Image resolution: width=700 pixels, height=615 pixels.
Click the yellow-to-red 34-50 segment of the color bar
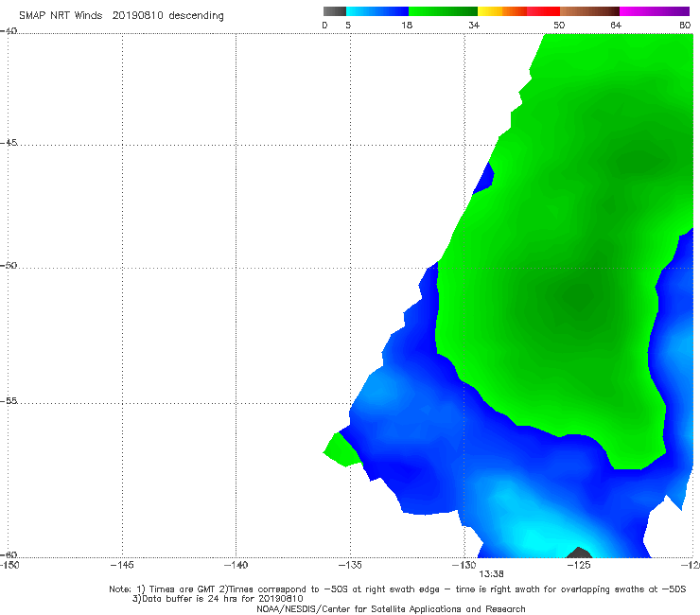(x=518, y=11)
